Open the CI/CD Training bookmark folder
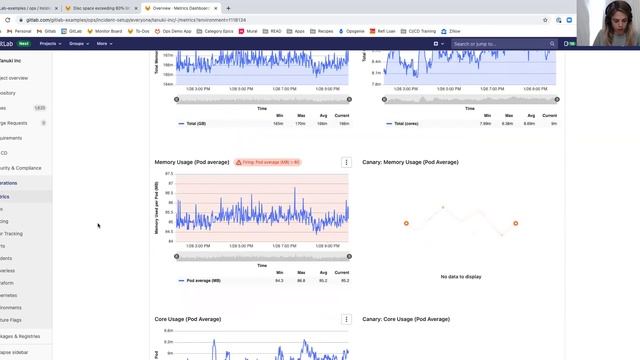This screenshot has width=640, height=360. click(418, 31)
